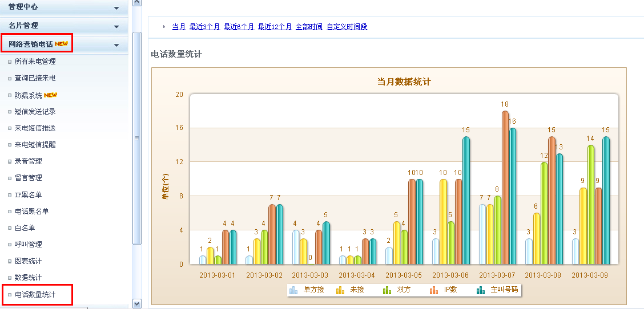The image size is (644, 309).
Task: Show 全部时间 statistics
Action: click(309, 27)
